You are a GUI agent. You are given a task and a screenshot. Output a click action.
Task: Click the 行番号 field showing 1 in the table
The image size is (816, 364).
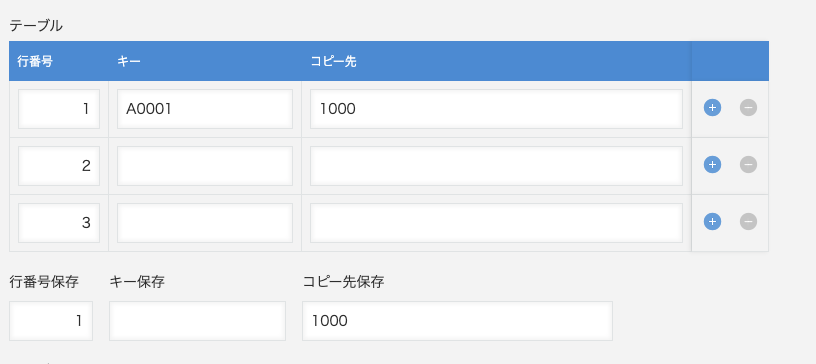point(59,109)
